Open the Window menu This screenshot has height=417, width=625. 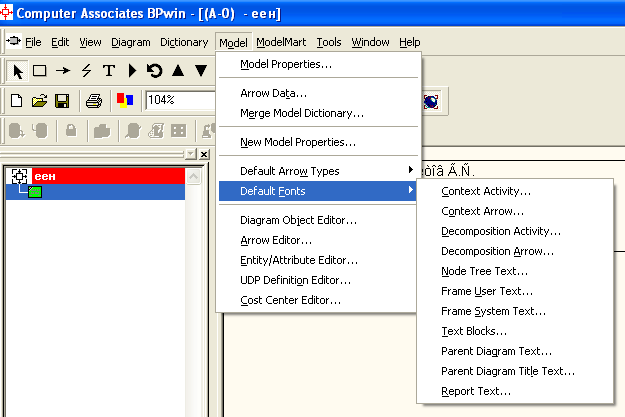point(370,42)
